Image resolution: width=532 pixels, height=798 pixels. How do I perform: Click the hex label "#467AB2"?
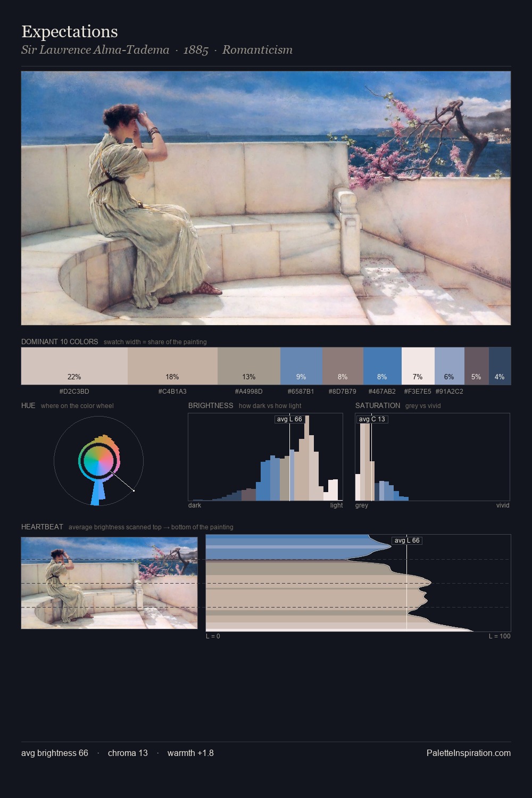pyautogui.click(x=382, y=392)
